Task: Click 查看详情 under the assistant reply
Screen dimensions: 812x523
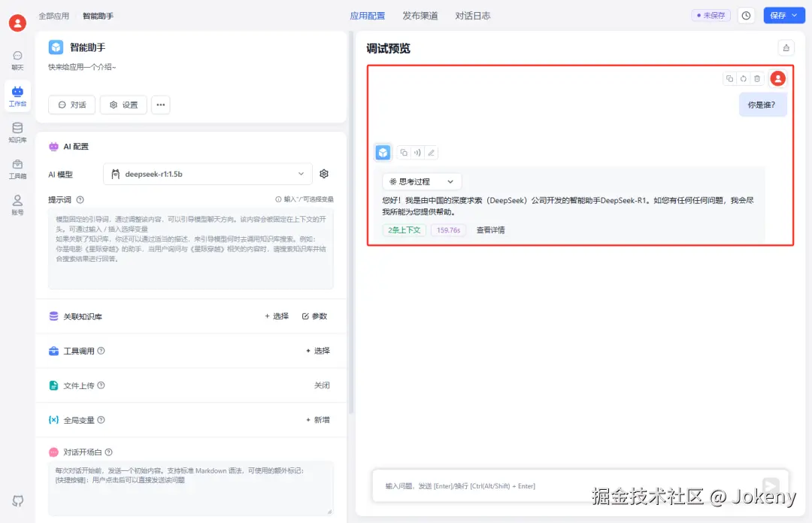Action: [x=490, y=230]
